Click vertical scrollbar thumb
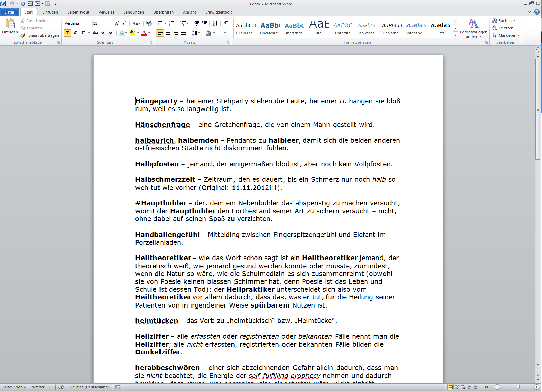This screenshot has height=392, width=542. [538, 109]
